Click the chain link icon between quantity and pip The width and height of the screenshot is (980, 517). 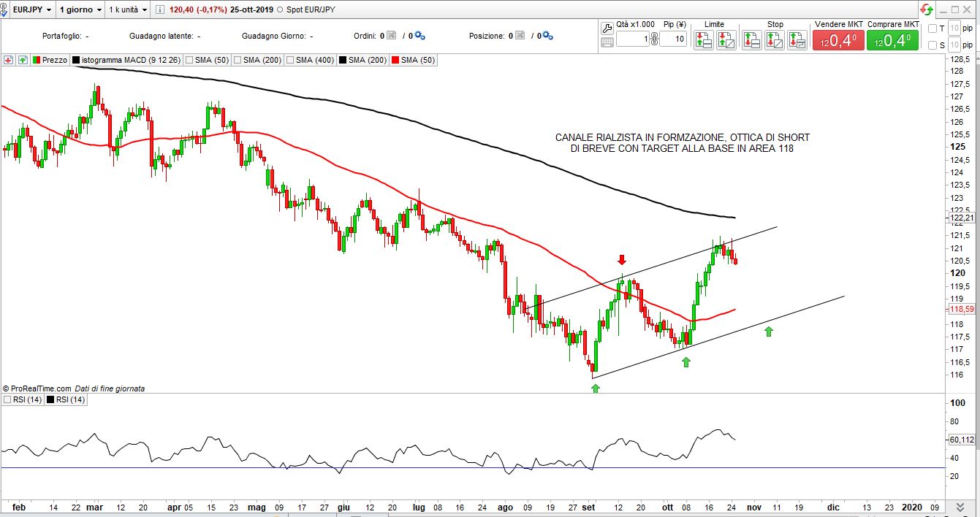coord(654,39)
